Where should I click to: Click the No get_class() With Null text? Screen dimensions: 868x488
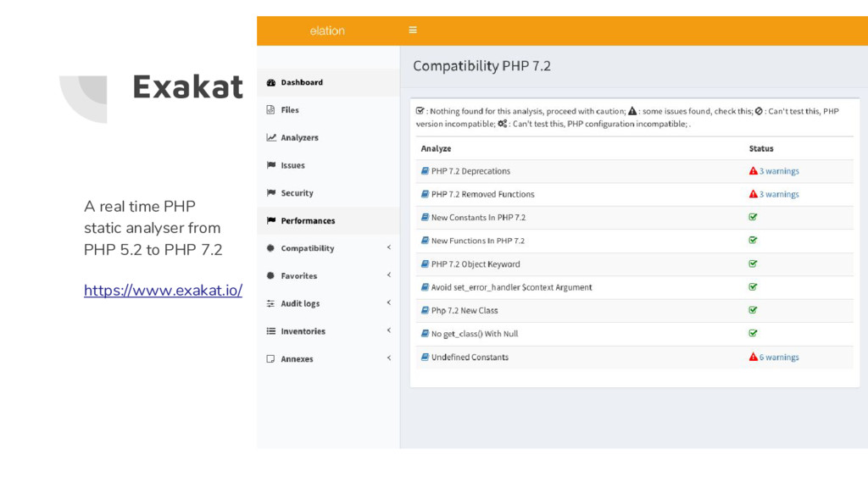click(x=475, y=334)
